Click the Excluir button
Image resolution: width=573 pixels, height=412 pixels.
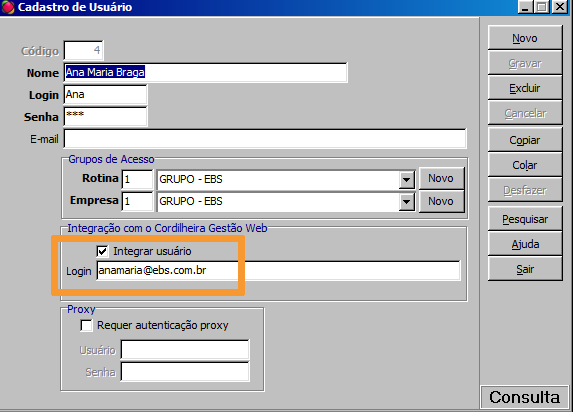(x=525, y=88)
